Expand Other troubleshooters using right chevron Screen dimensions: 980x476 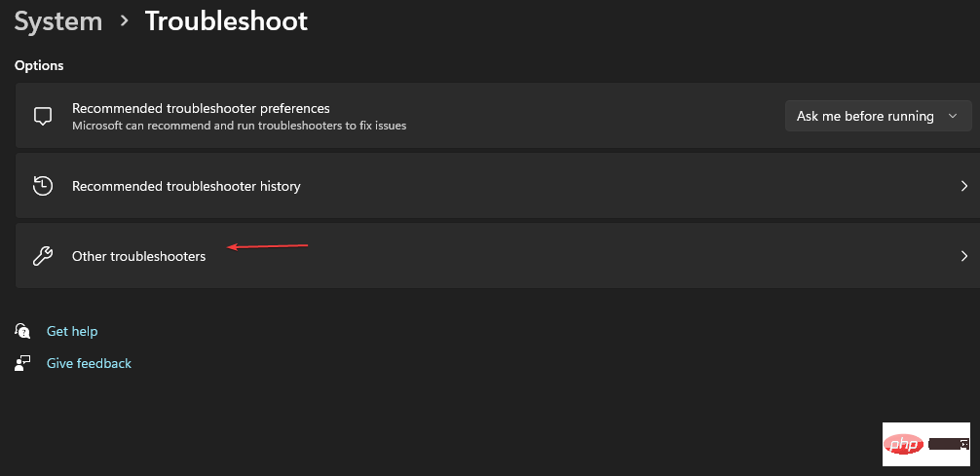(x=963, y=256)
